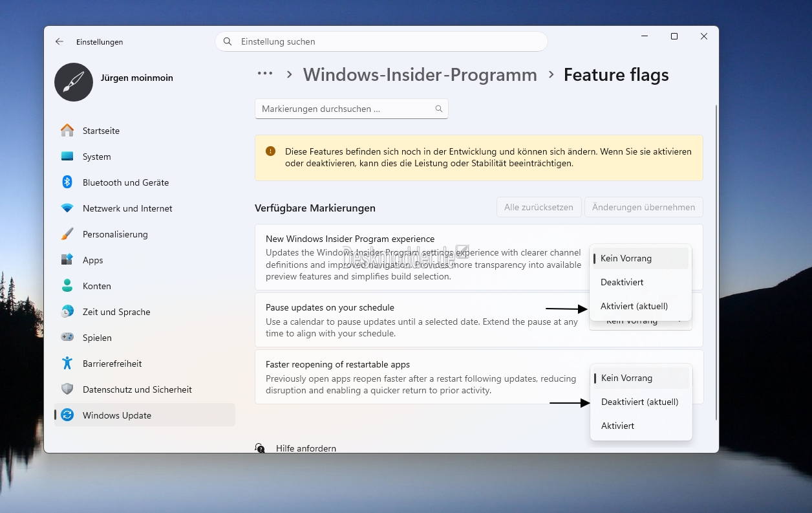812x513 pixels.
Task: Go to Zeit und Sprache settings
Action: pyautogui.click(x=116, y=312)
